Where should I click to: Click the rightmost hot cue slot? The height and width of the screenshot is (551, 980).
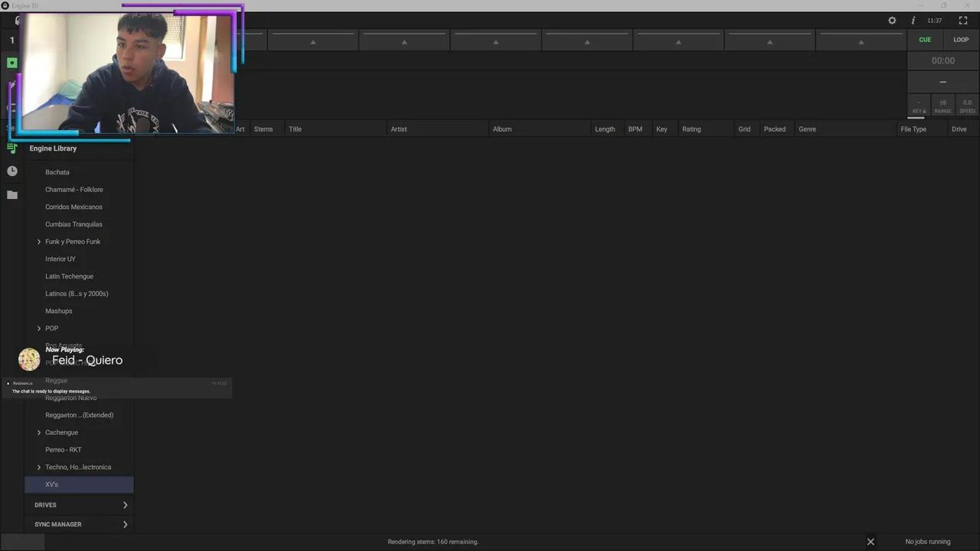coord(861,40)
